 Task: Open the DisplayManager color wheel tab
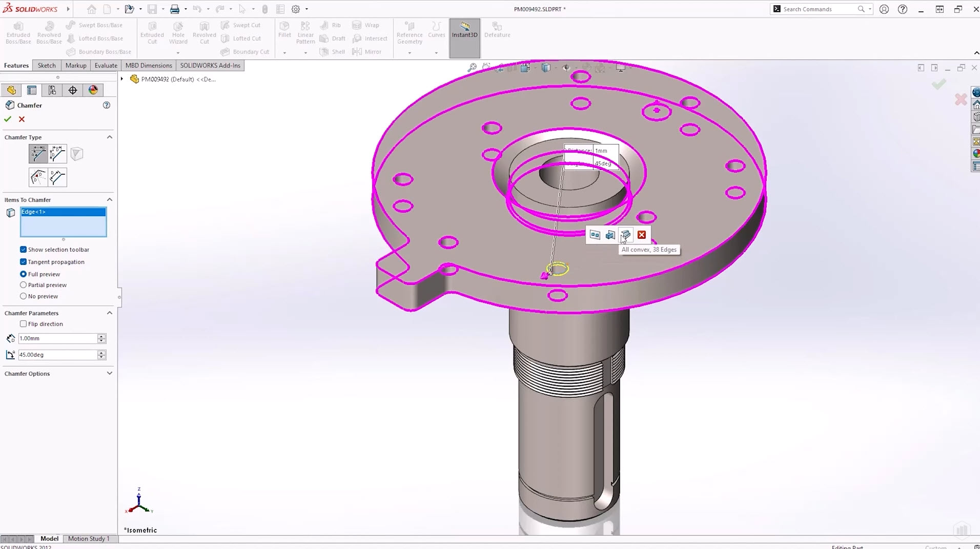click(x=93, y=90)
